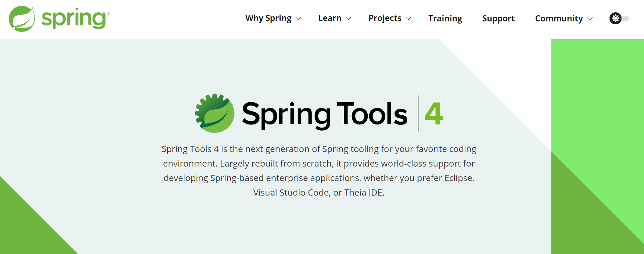Click the line "developing Spring-based enterprise applications"
This screenshot has height=254, width=644.
click(319, 178)
